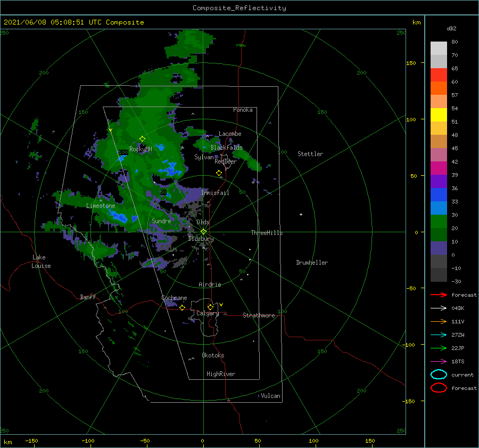
Task: Click the Composite_Reflectivity title text
Action: coord(239,8)
